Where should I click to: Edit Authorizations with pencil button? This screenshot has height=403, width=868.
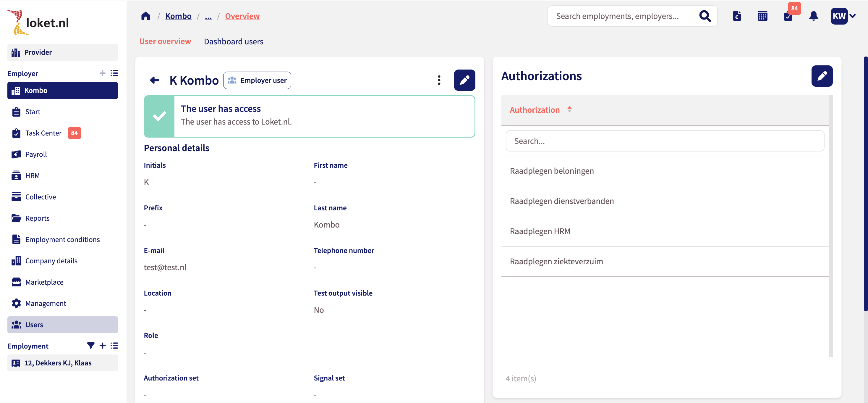pos(822,76)
